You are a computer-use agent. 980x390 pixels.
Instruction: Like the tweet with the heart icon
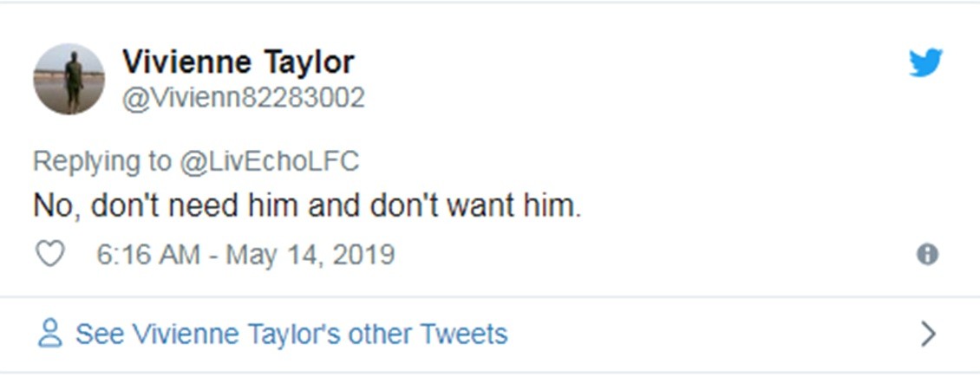coord(49,254)
